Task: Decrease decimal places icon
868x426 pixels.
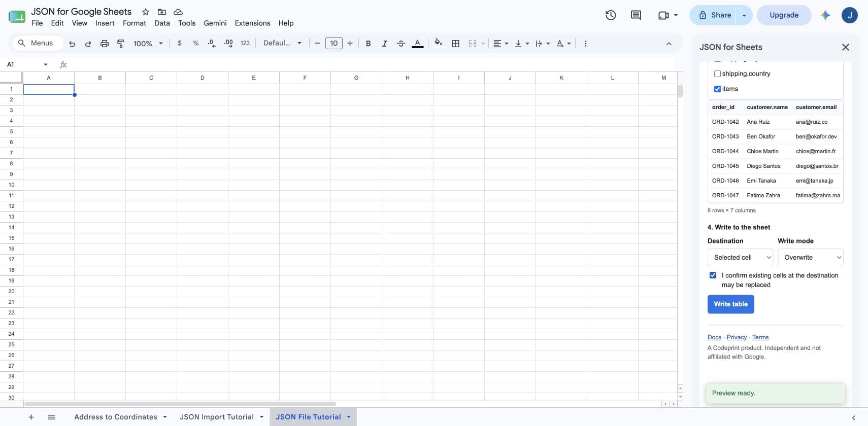Action: pyautogui.click(x=212, y=44)
